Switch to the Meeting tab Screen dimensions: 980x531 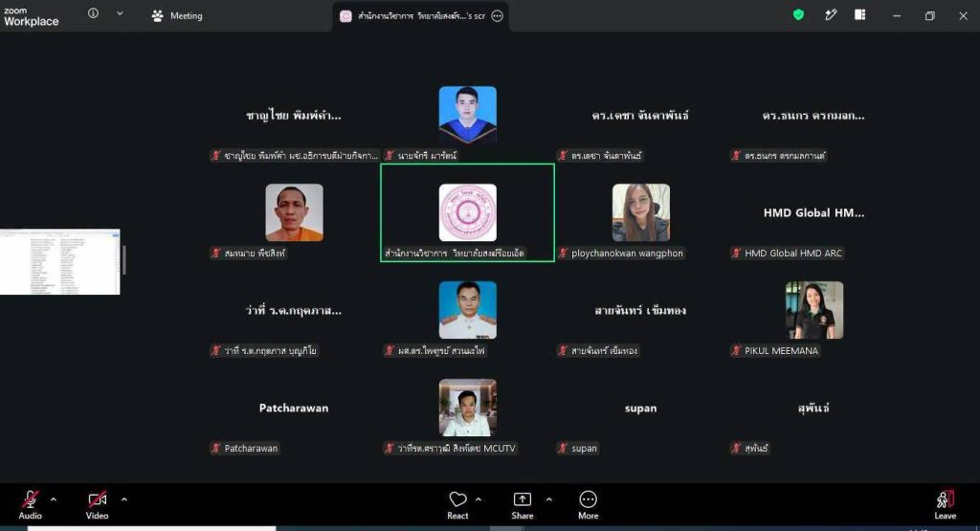coord(177,15)
